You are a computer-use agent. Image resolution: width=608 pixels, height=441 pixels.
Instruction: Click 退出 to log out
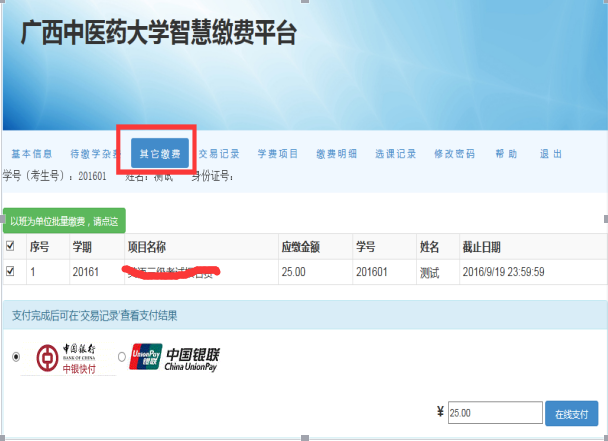pos(551,154)
